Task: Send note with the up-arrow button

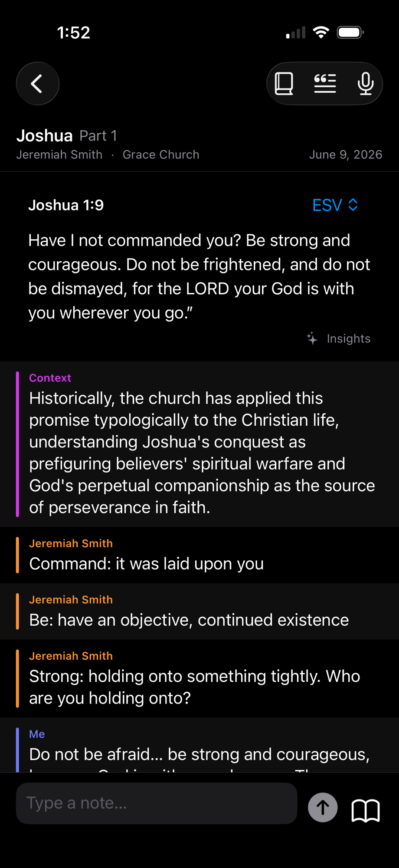Action: pyautogui.click(x=323, y=807)
